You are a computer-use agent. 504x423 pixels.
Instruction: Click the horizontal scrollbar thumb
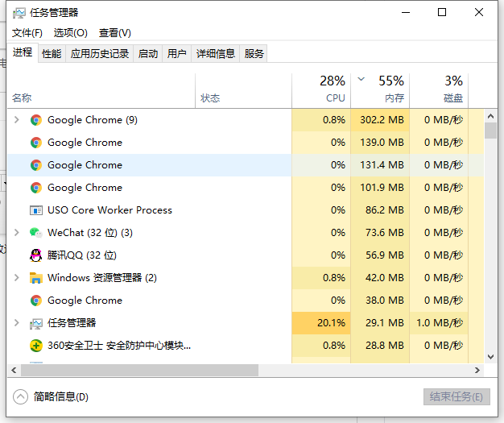pos(137,371)
